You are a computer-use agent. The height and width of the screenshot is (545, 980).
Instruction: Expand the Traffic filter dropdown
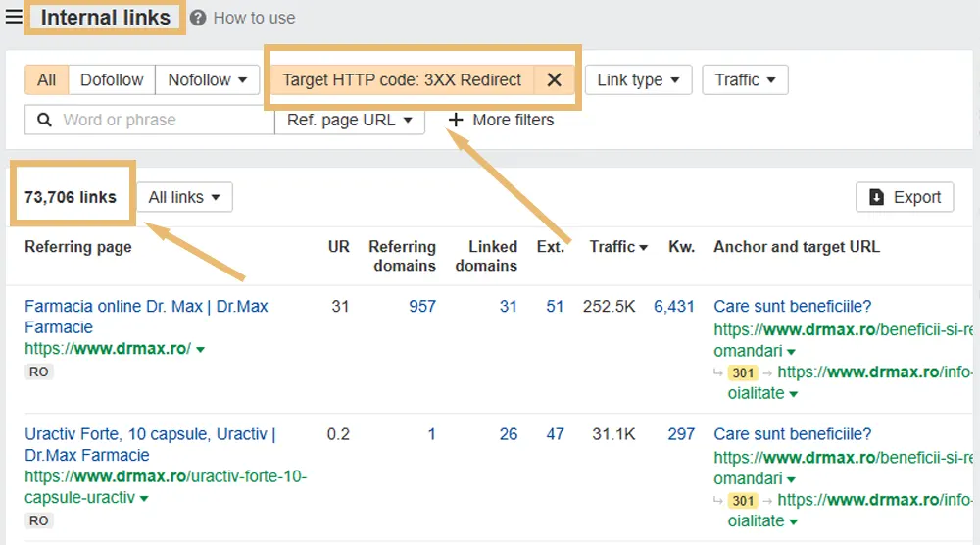(745, 80)
